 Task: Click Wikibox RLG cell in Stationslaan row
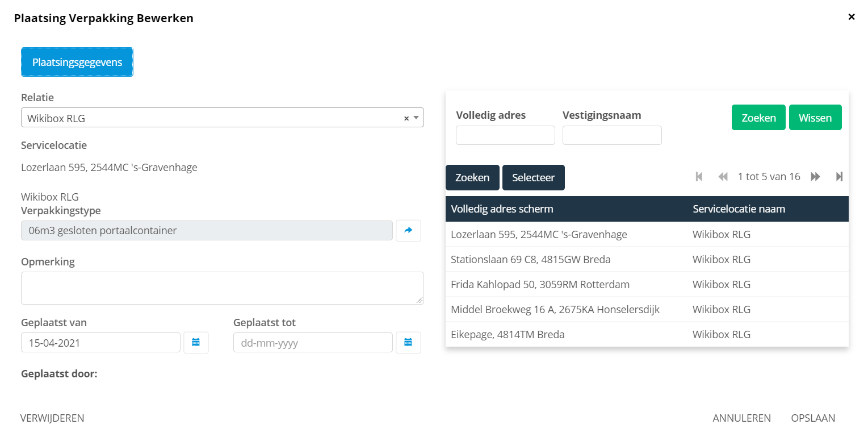[x=722, y=259]
